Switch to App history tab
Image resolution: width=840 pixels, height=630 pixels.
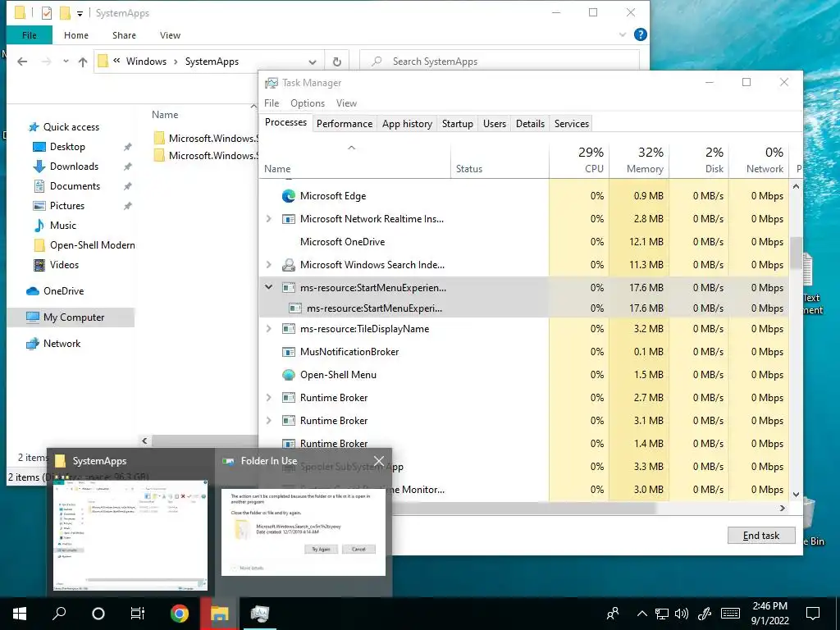tap(407, 124)
